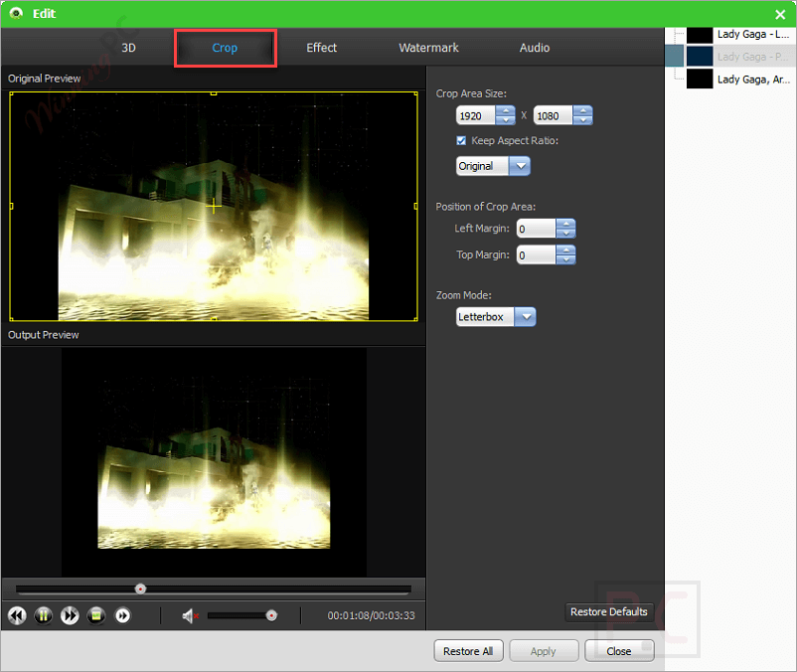Click the video seek slider handle

point(140,588)
